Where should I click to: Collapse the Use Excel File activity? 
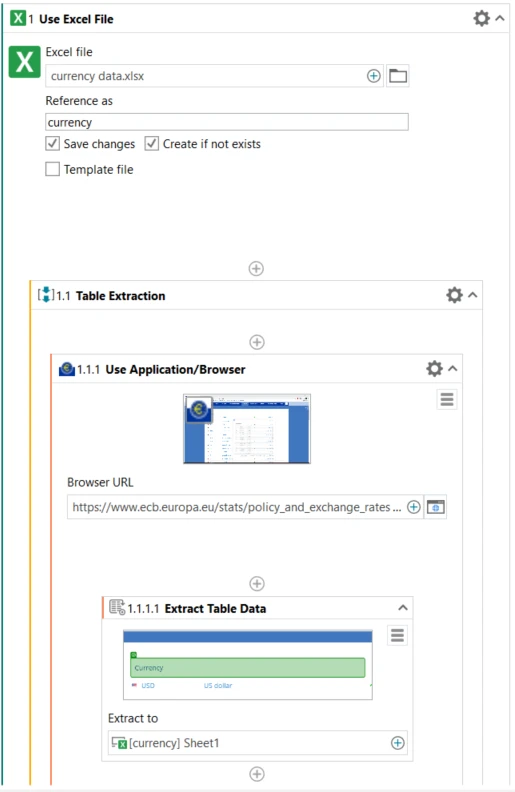500,19
